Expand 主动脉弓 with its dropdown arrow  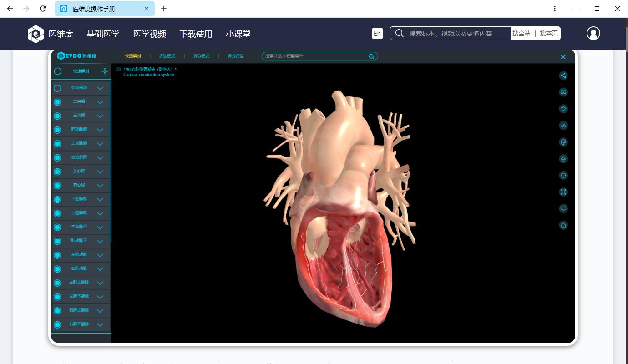100,227
